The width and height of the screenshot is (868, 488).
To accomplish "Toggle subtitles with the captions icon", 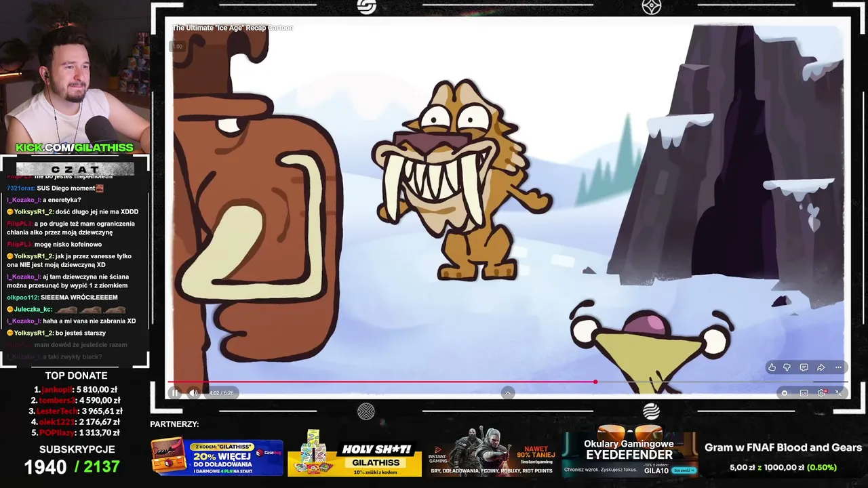I will [x=804, y=393].
